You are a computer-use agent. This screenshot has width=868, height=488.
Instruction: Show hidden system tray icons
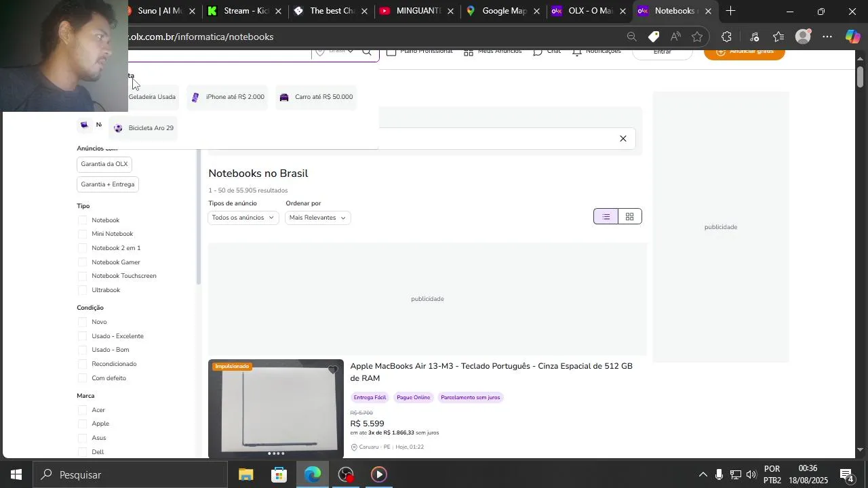point(703,474)
